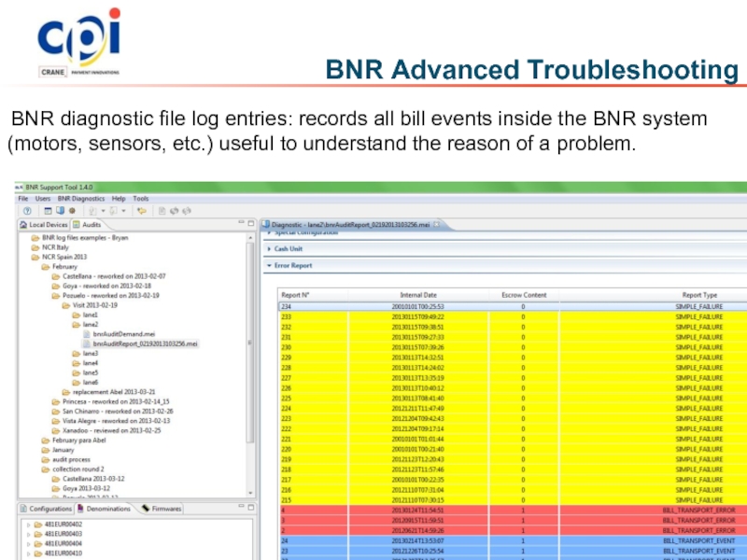The width and height of the screenshot is (747, 560).
Task: Select 'Castellana - reworked on 2013-02-07' folder
Action: tap(109, 276)
